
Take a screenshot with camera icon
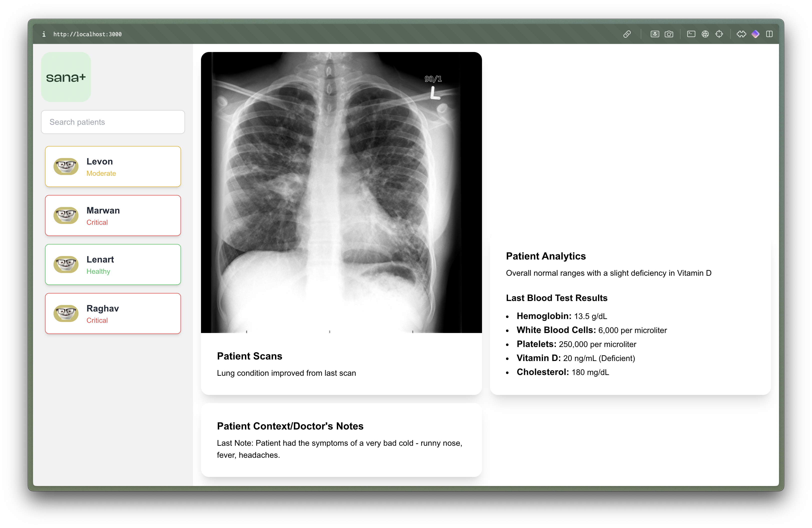pyautogui.click(x=669, y=34)
